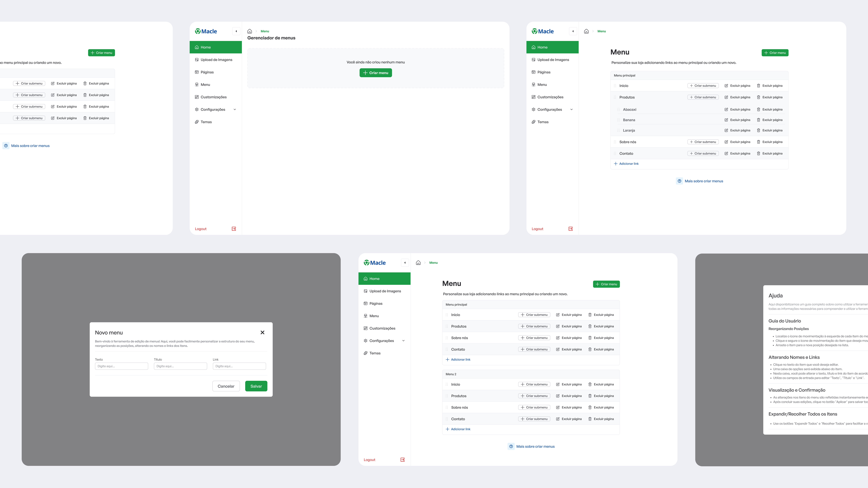
Task: Open Temas in Menu 2 frame sidebar
Action: click(384, 353)
